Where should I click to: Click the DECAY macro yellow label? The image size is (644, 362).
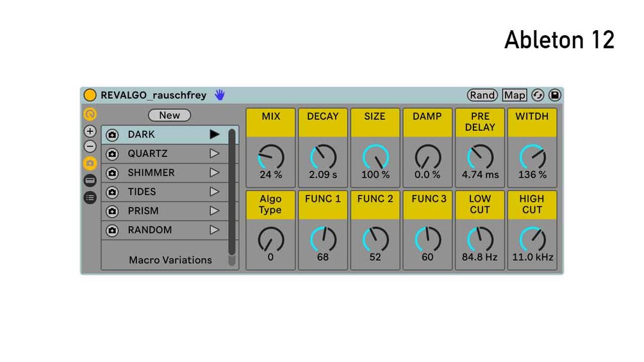coord(323,122)
